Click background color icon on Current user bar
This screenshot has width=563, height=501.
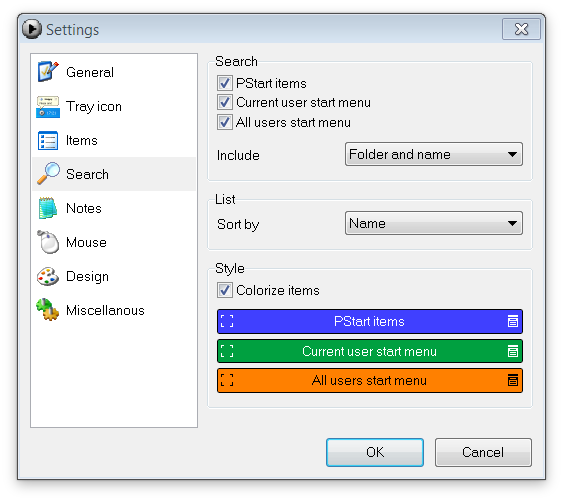coord(227,351)
